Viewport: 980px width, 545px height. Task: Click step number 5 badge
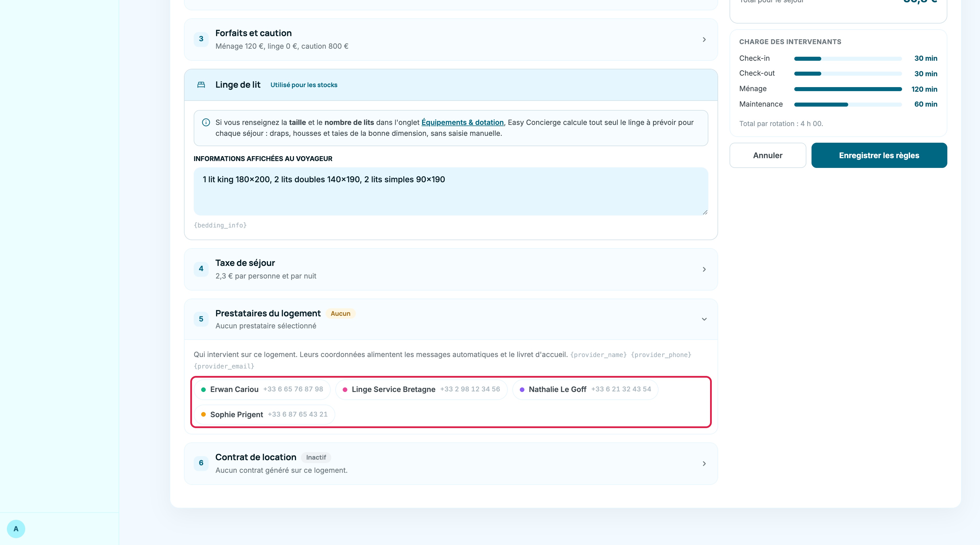coord(201,319)
